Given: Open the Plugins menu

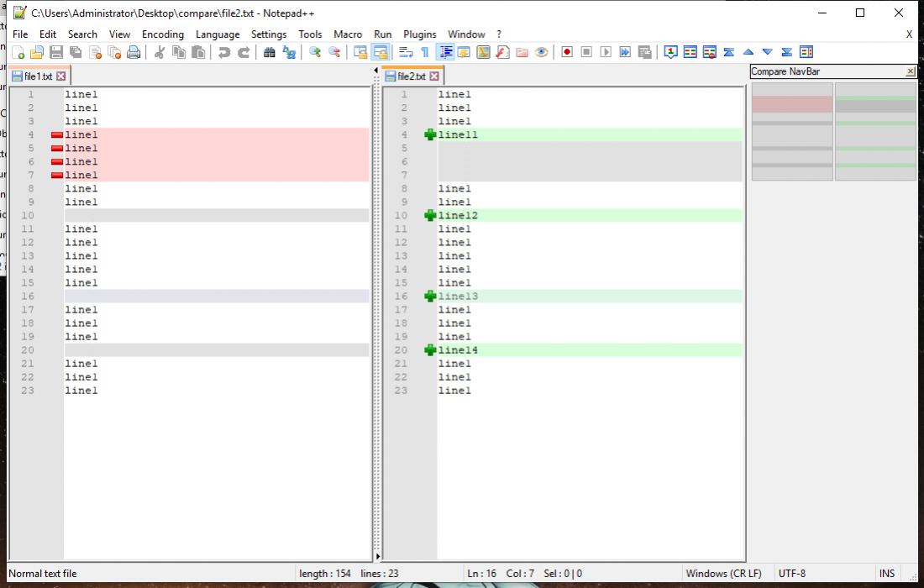Looking at the screenshot, I should pos(419,34).
